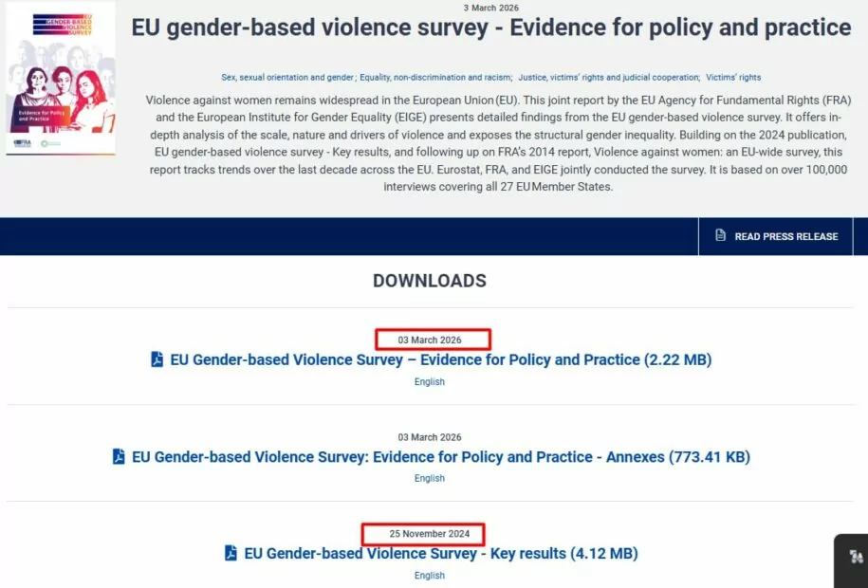Viewport: 868px width, 588px height.
Task: Click the document icon beside READ PRESS RELEASE
Action: click(720, 235)
